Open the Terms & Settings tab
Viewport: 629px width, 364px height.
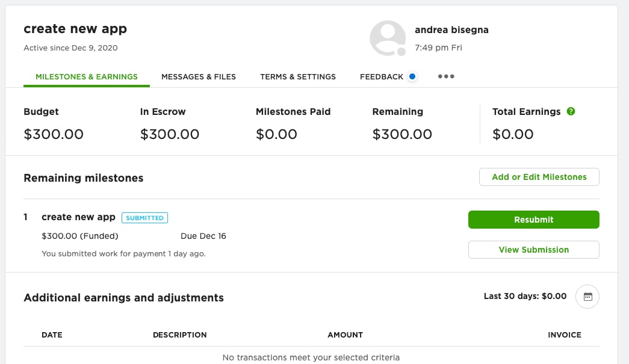298,76
